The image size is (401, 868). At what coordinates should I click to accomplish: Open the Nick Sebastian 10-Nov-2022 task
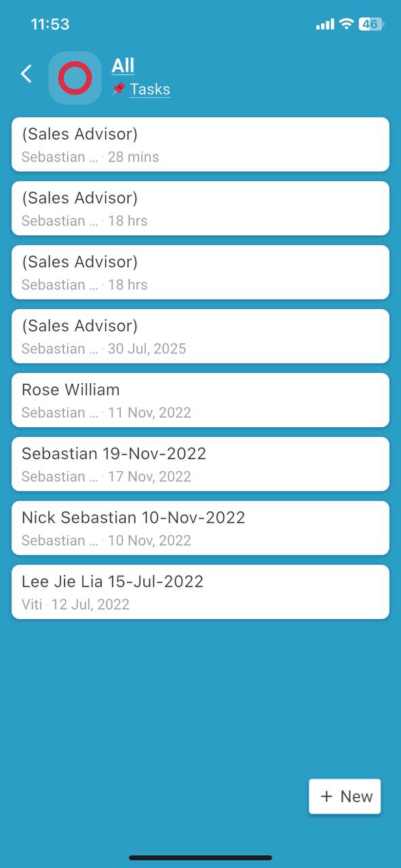pos(200,528)
